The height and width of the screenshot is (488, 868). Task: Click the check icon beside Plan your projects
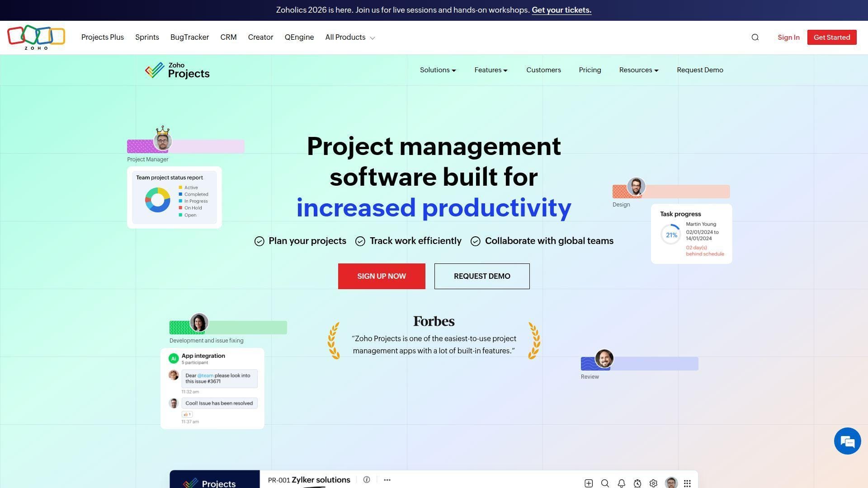[x=259, y=241]
